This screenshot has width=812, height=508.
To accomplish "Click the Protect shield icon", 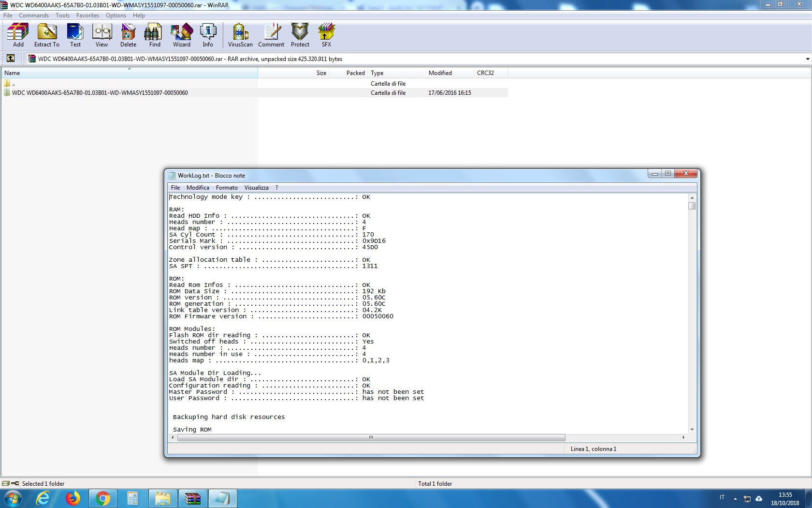I will coord(300,35).
